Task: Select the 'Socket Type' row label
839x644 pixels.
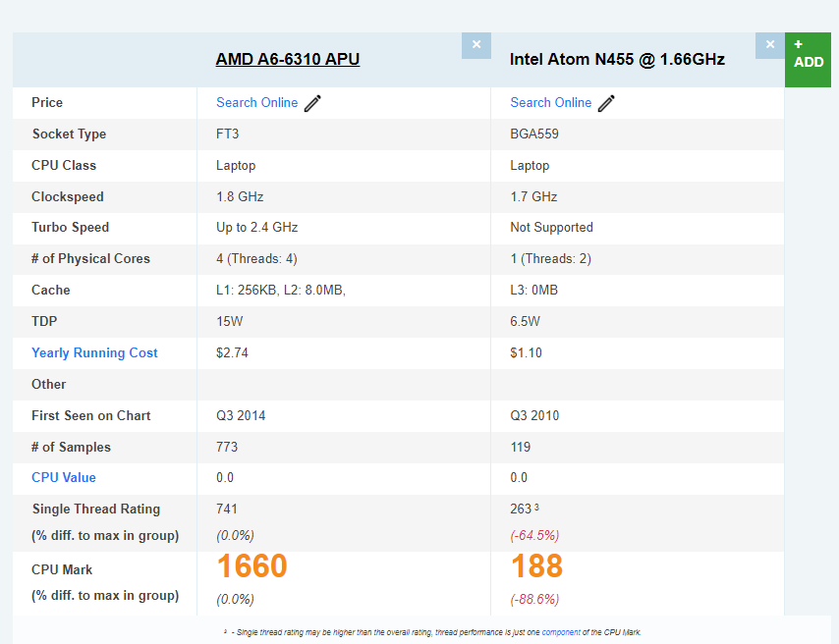Action: pyautogui.click(x=69, y=134)
